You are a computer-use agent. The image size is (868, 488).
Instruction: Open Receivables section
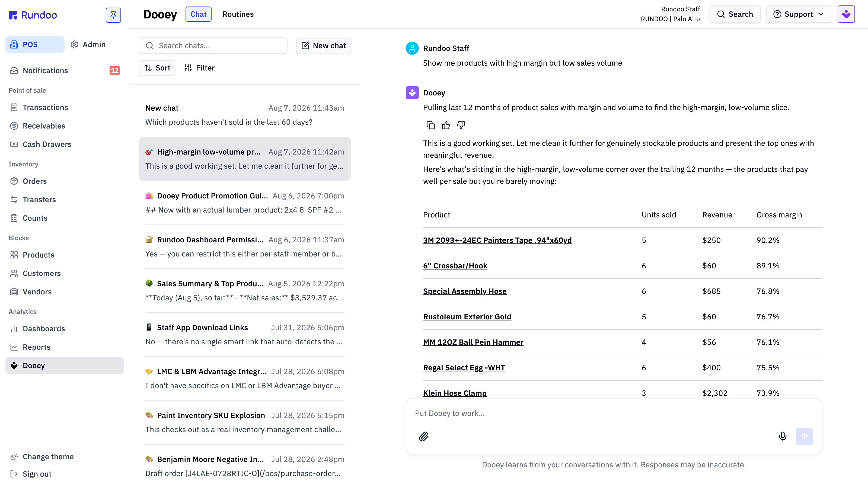65,126
